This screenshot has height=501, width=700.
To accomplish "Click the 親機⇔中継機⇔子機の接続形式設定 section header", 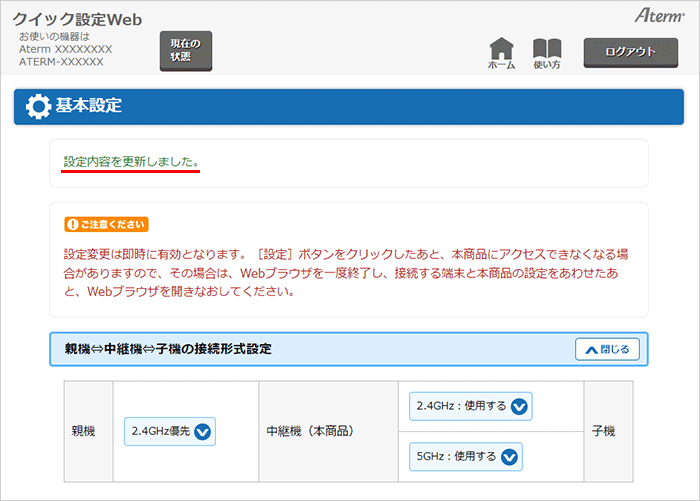I will 168,349.
